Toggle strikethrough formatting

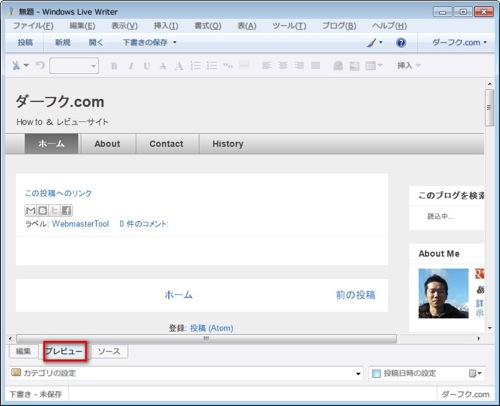tap(163, 66)
